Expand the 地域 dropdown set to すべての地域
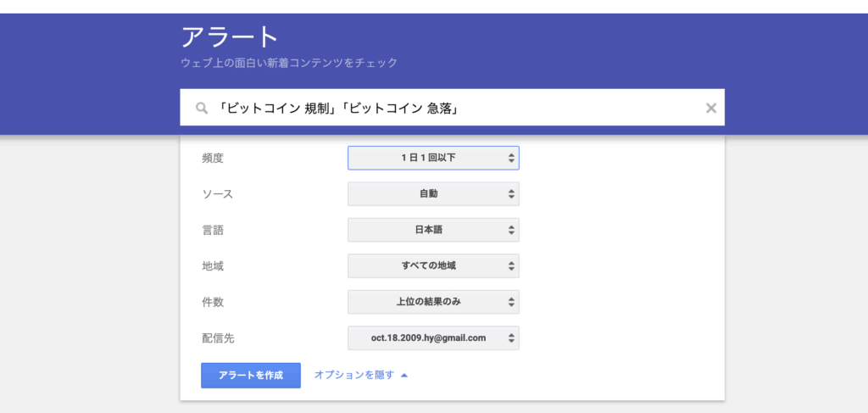The height and width of the screenshot is (413, 868). tap(433, 265)
